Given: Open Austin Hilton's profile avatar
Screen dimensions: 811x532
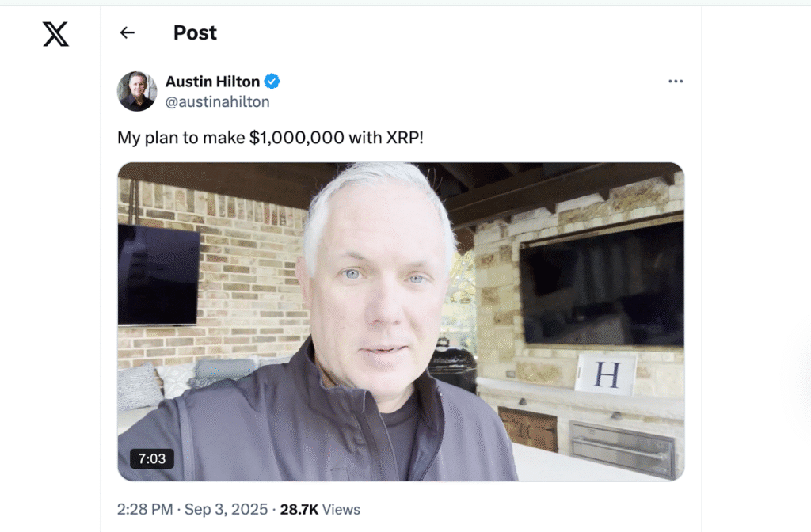Looking at the screenshot, I should point(136,91).
